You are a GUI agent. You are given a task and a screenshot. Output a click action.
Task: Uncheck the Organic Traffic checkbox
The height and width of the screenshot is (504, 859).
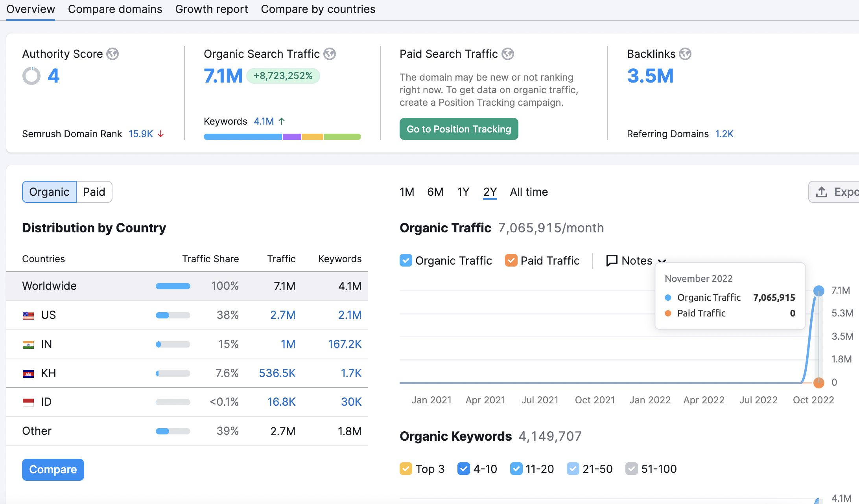(x=406, y=260)
